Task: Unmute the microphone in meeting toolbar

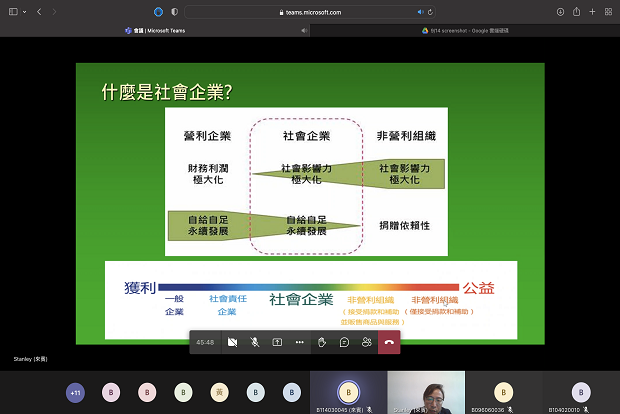Action: [254, 342]
